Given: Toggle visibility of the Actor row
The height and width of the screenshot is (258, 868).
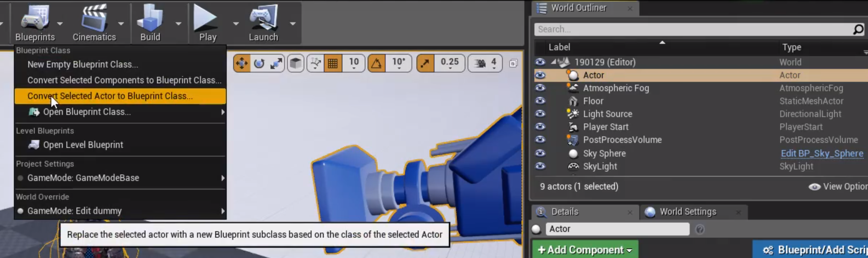Looking at the screenshot, I should tap(540, 75).
